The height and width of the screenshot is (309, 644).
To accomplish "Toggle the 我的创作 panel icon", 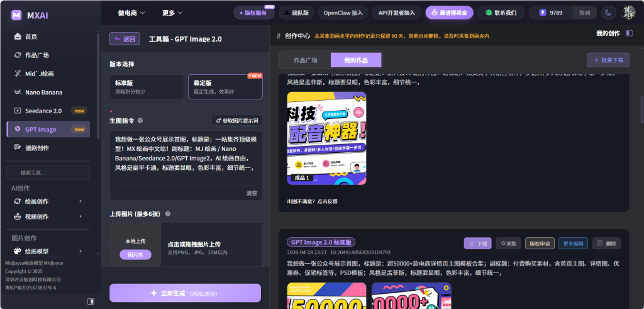I will tap(629, 33).
